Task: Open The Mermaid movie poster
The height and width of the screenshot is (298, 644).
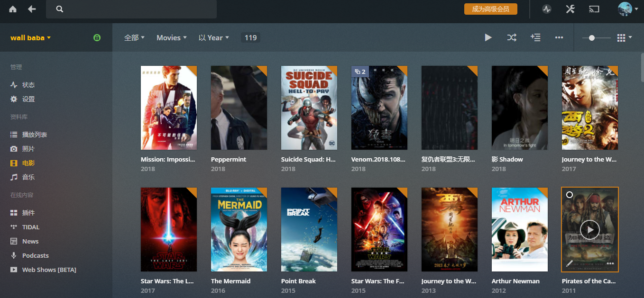Action: pos(239,229)
